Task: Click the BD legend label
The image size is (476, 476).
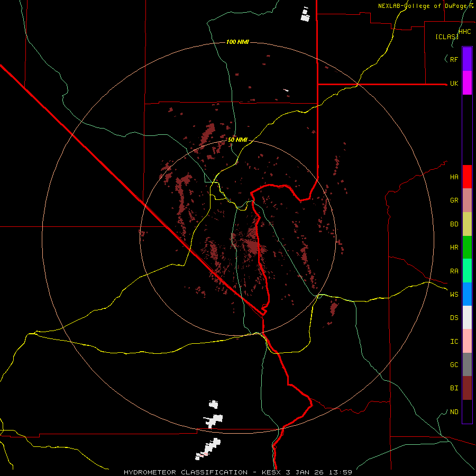Action: (454, 224)
